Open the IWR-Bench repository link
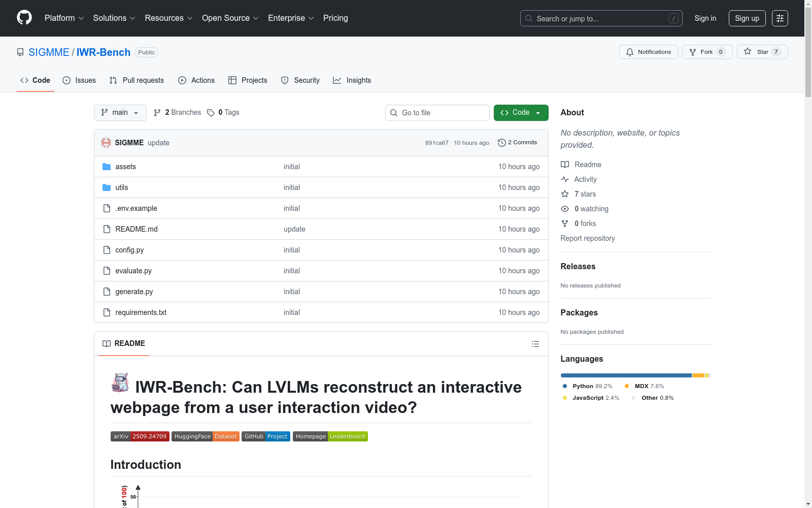 [104, 52]
